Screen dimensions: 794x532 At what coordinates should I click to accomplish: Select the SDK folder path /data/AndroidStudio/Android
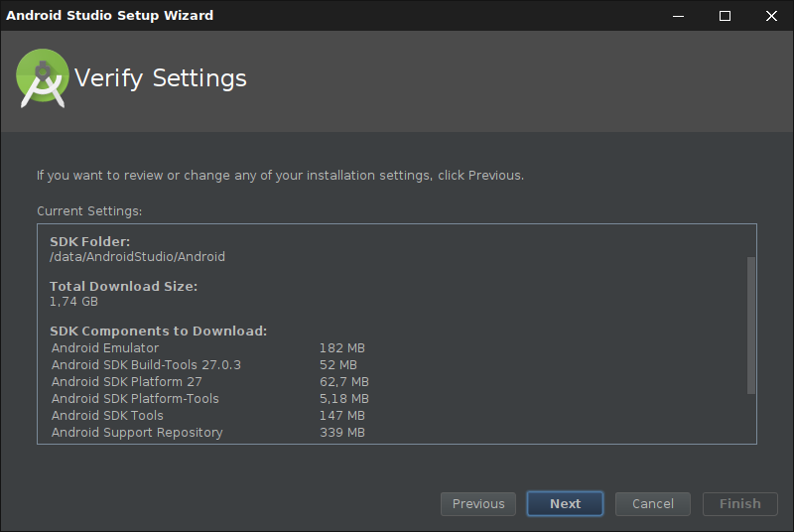[138, 257]
